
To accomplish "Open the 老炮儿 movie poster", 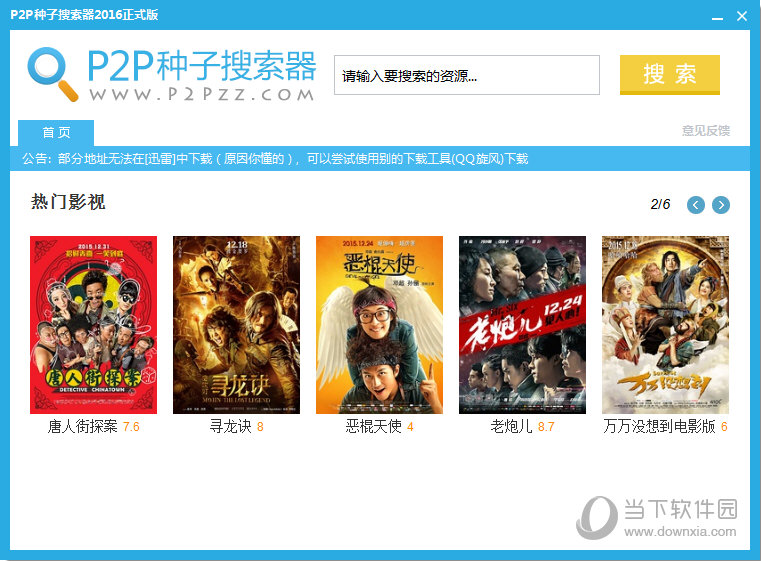I will tap(522, 325).
